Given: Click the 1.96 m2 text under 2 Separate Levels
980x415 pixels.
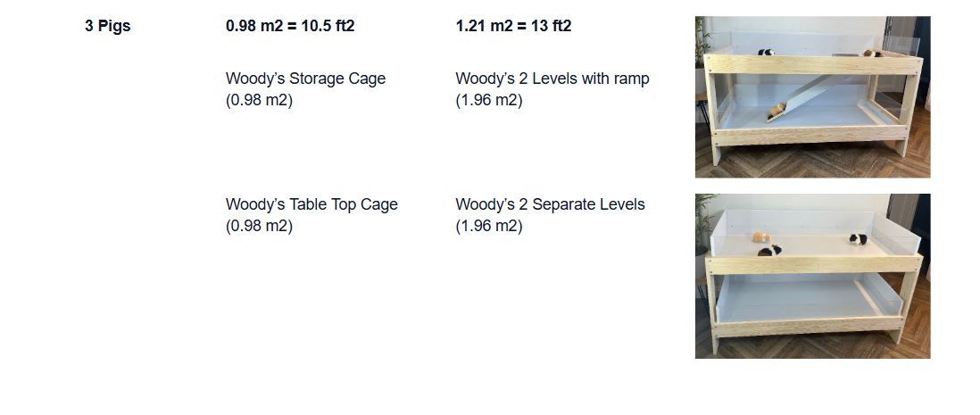Looking at the screenshot, I should (x=489, y=226).
